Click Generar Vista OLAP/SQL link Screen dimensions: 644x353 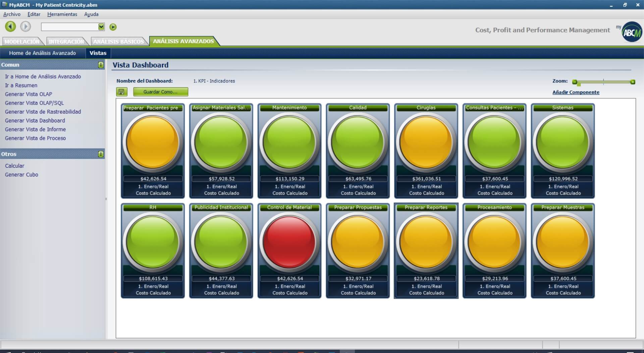click(34, 103)
